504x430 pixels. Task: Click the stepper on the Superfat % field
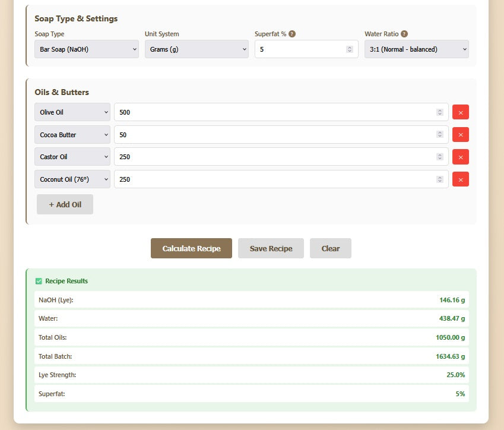(350, 49)
